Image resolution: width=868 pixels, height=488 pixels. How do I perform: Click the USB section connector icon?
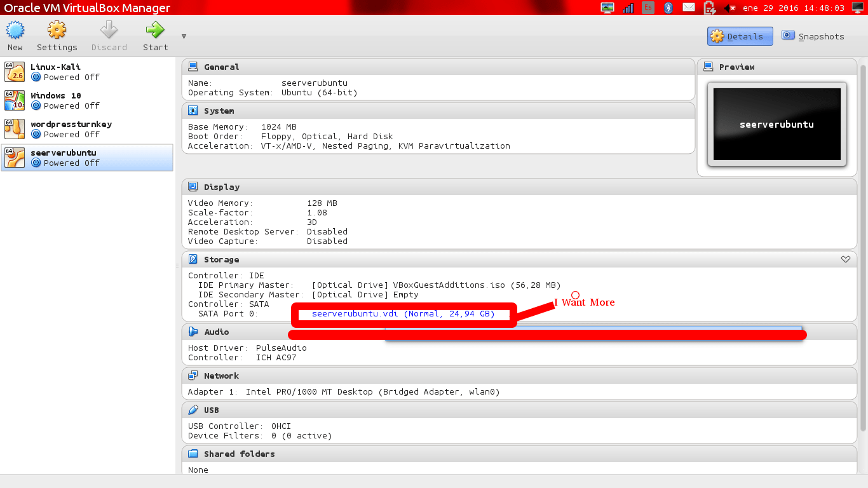point(193,410)
